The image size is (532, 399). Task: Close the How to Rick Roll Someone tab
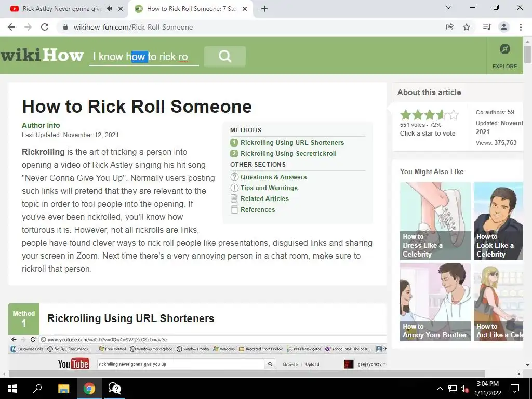pos(245,9)
